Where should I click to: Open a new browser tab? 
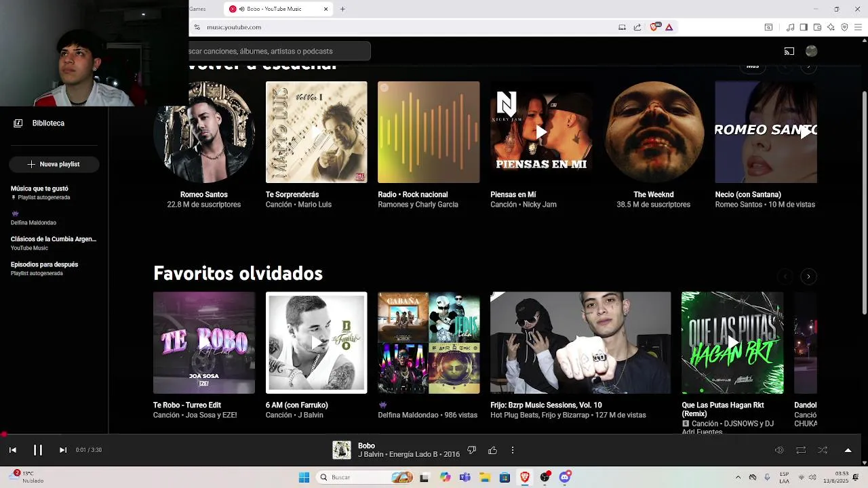(x=342, y=9)
